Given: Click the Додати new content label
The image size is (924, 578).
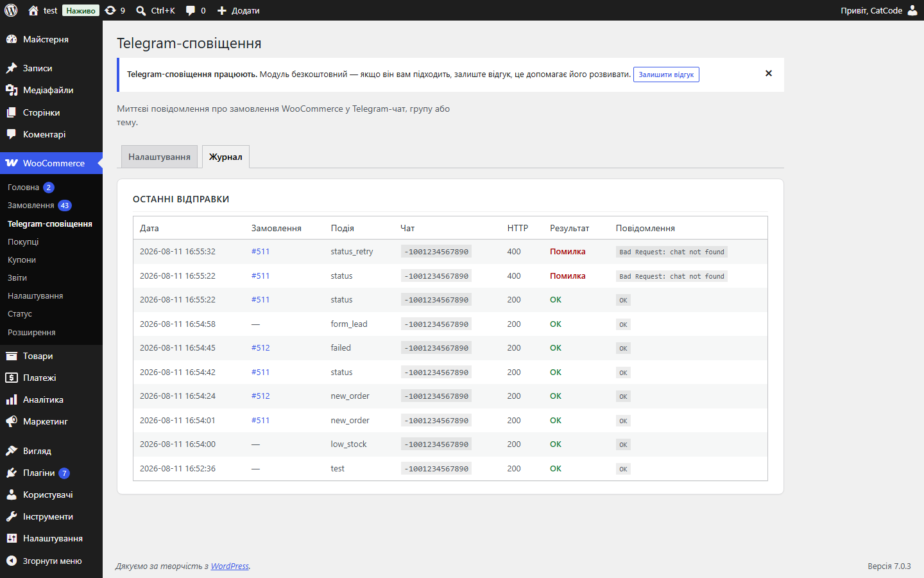Looking at the screenshot, I should point(246,10).
